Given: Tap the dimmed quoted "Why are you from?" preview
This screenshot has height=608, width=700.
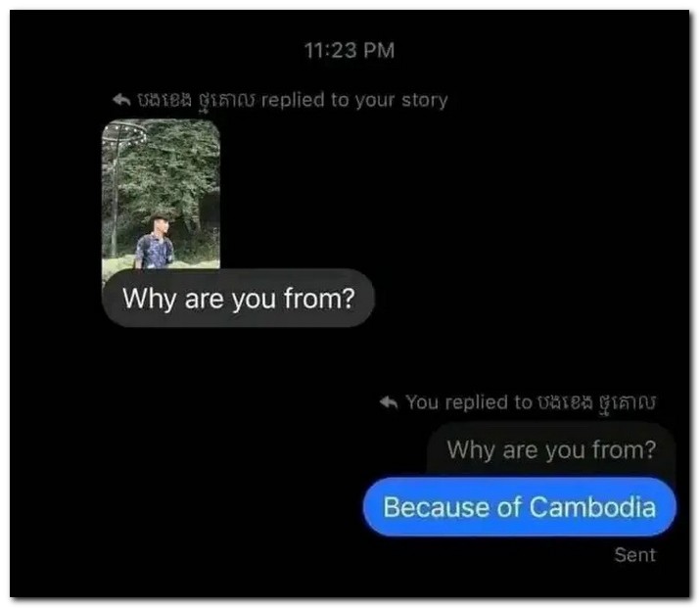Looking at the screenshot, I should point(551,449).
